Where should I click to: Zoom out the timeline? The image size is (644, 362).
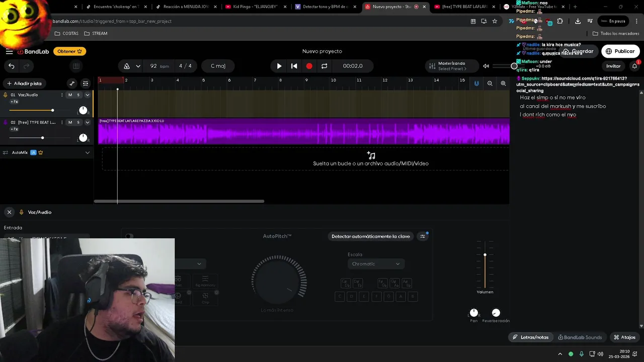[x=490, y=83]
